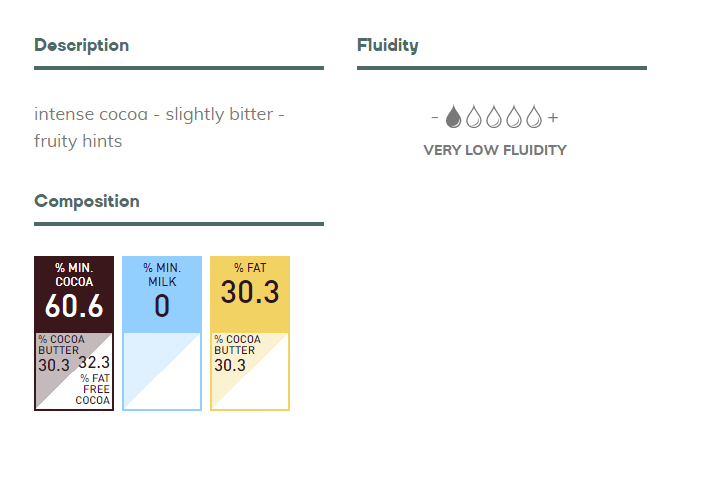Select the fourth fluidity drop icon
Screen dimensions: 717x491
[x=514, y=117]
